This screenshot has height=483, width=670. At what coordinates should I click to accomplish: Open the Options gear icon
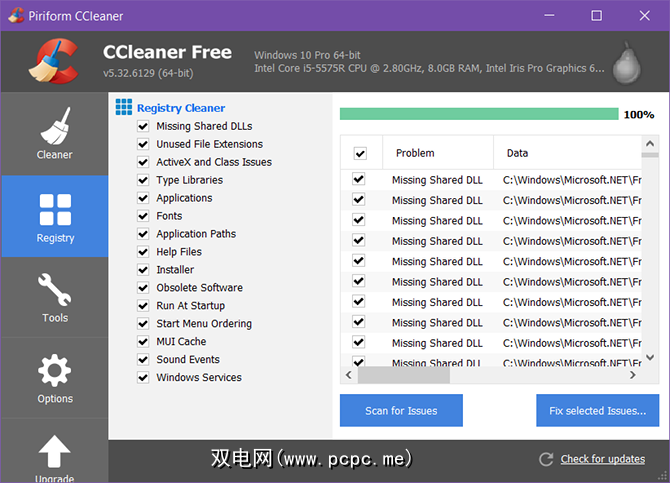point(55,370)
